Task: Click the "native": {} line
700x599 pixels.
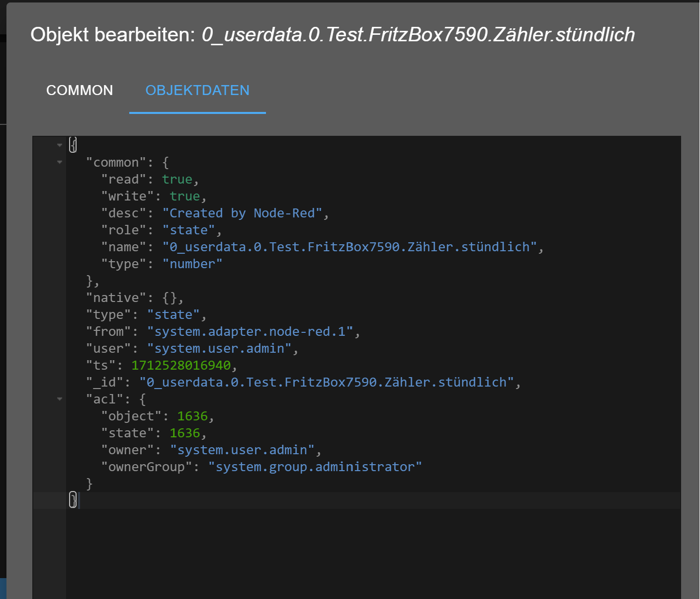Action: click(135, 298)
